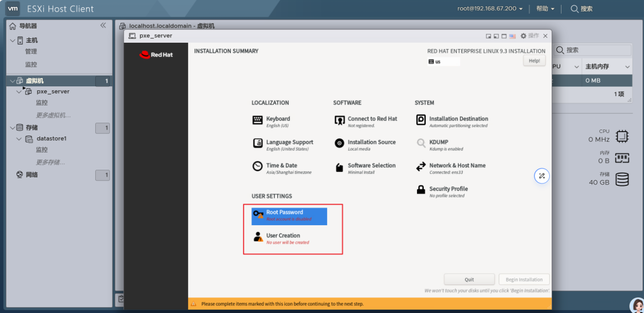Collapse the 虚拟机 tree node

click(x=12, y=81)
